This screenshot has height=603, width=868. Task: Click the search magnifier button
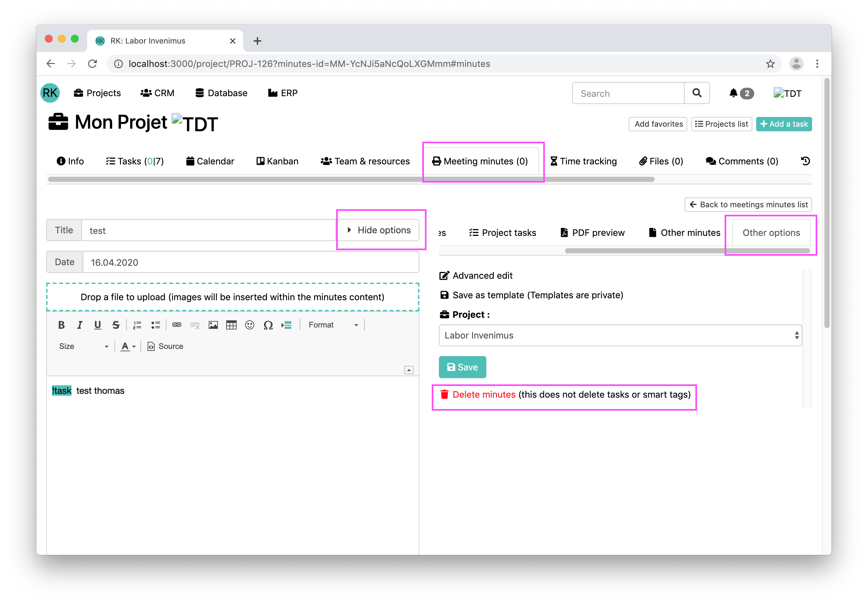point(696,93)
